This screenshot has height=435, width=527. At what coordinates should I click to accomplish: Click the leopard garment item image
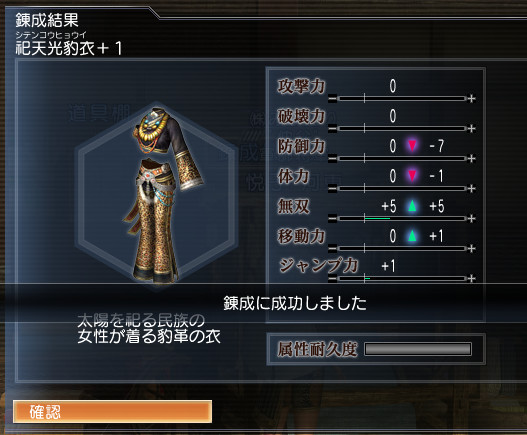[165, 195]
